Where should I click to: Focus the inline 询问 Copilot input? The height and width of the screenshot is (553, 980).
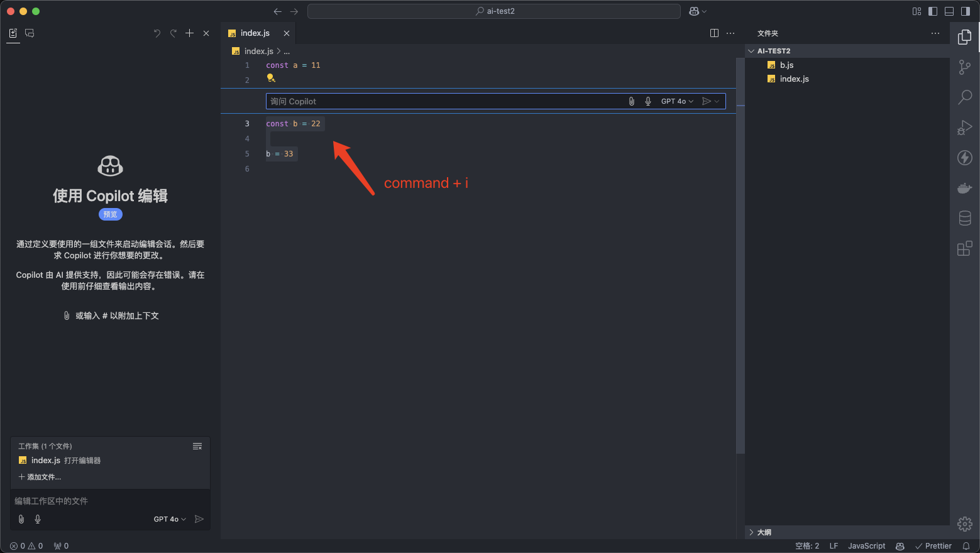446,101
